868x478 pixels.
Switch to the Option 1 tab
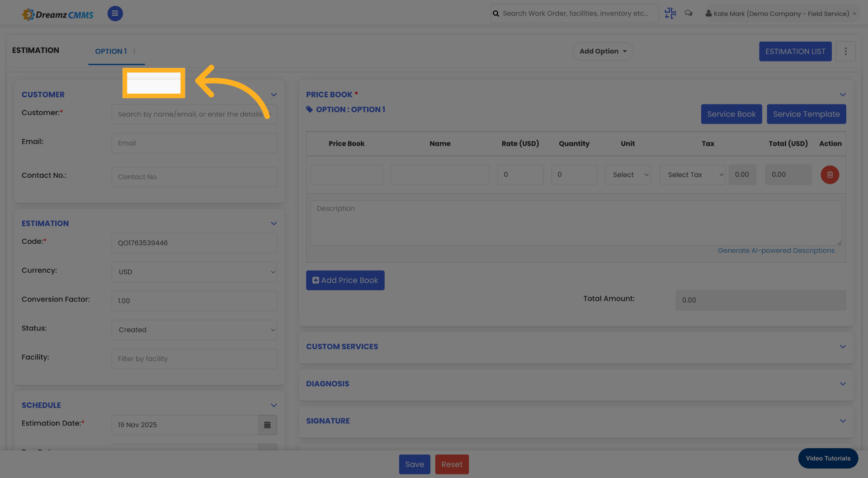(111, 51)
